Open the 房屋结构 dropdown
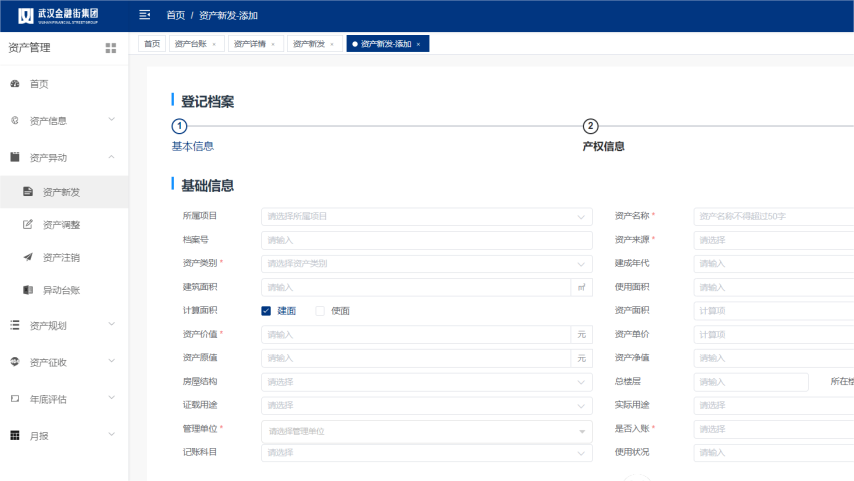854x481 pixels. coord(426,382)
